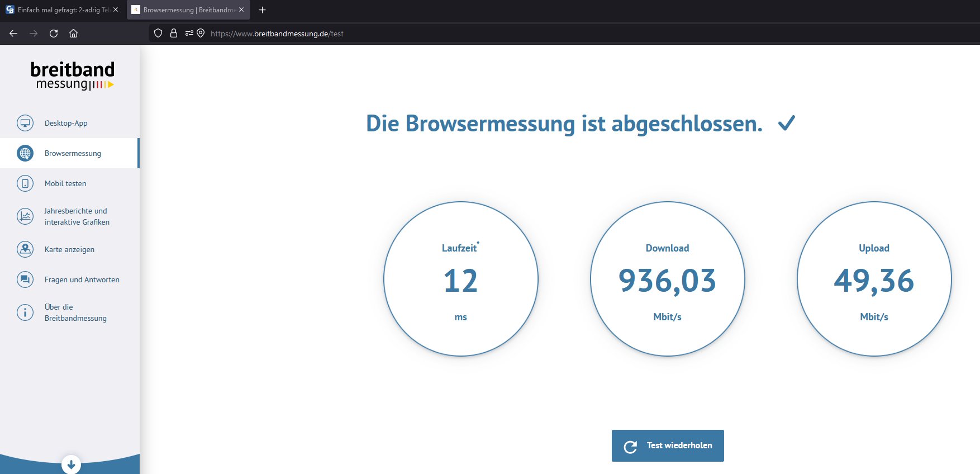Open Jahresberichte und interaktive Grafiken
The width and height of the screenshot is (980, 474).
70,216
